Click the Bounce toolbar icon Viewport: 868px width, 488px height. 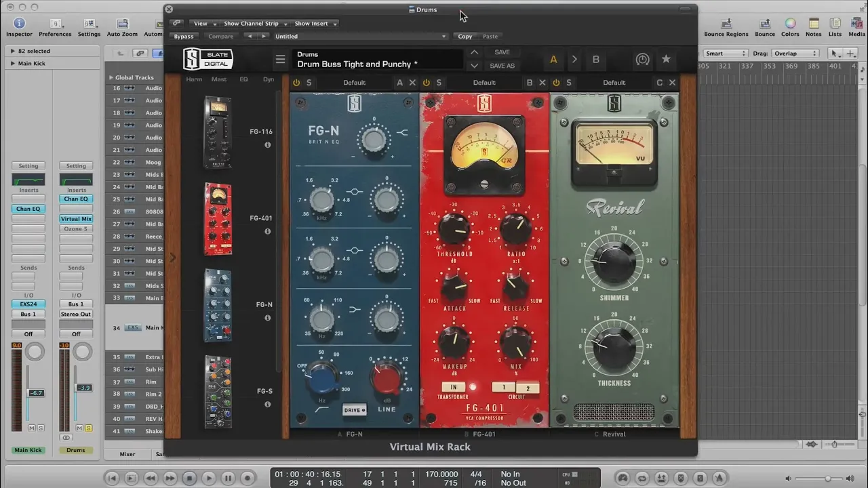point(765,27)
